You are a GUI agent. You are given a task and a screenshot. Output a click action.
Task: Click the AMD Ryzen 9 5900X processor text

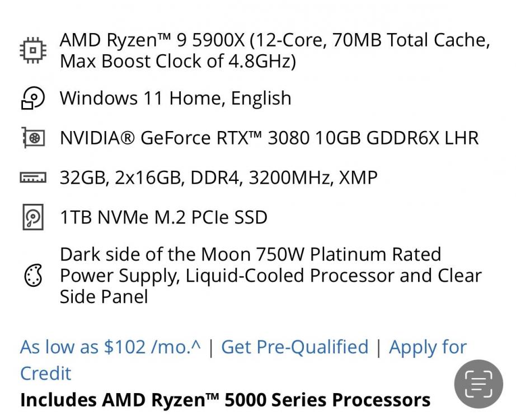(x=274, y=40)
